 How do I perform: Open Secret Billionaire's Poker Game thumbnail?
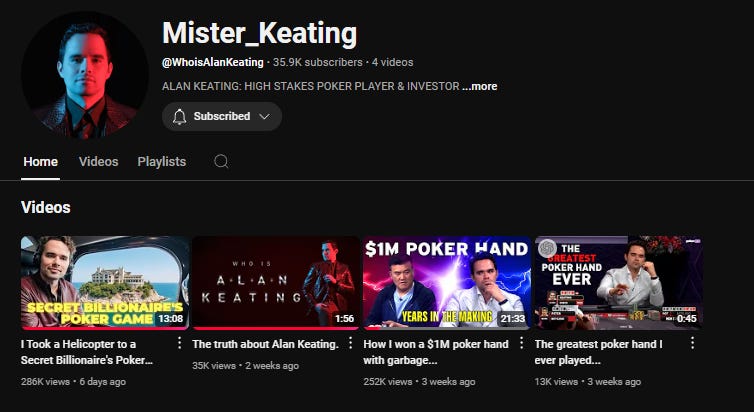point(105,282)
